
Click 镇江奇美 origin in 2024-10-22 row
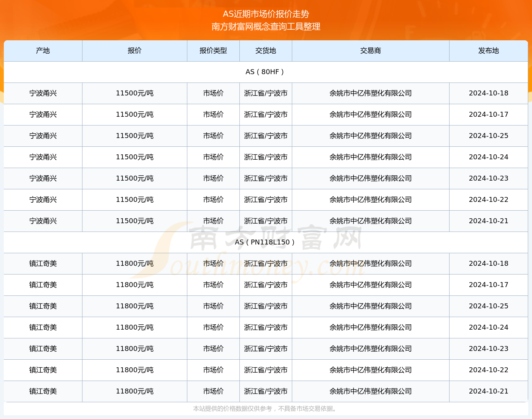[x=43, y=370]
